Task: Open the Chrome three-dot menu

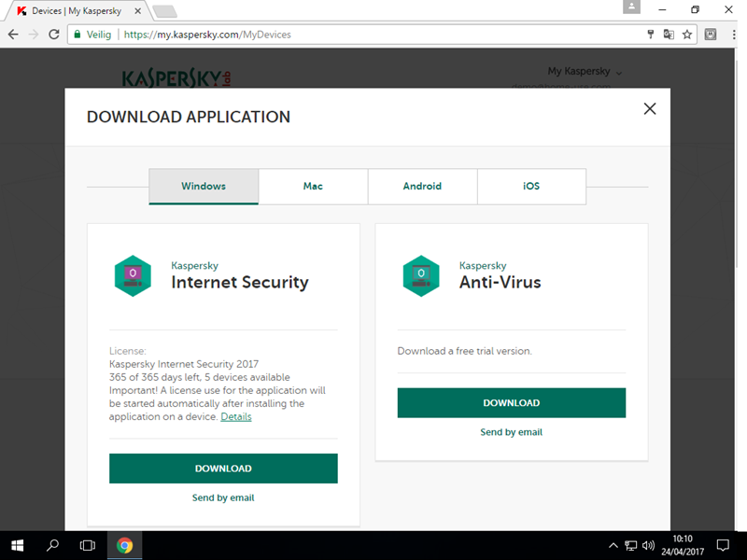Action: (x=732, y=35)
